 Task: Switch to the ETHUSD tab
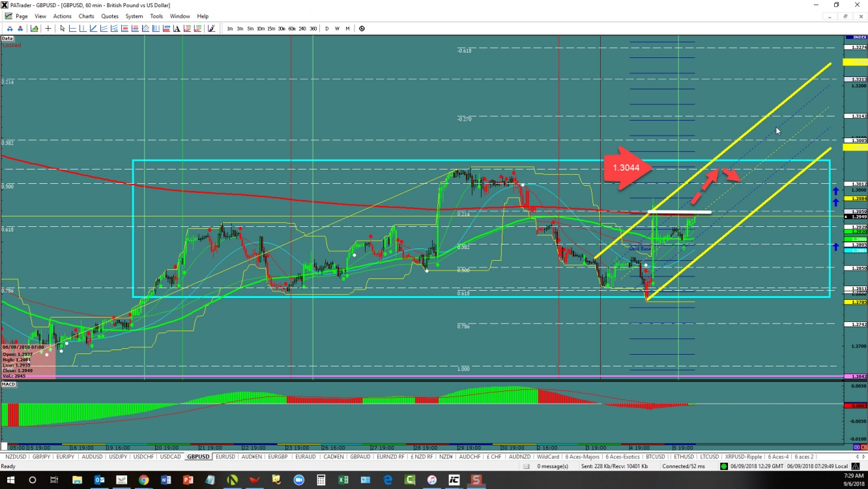[x=683, y=457]
